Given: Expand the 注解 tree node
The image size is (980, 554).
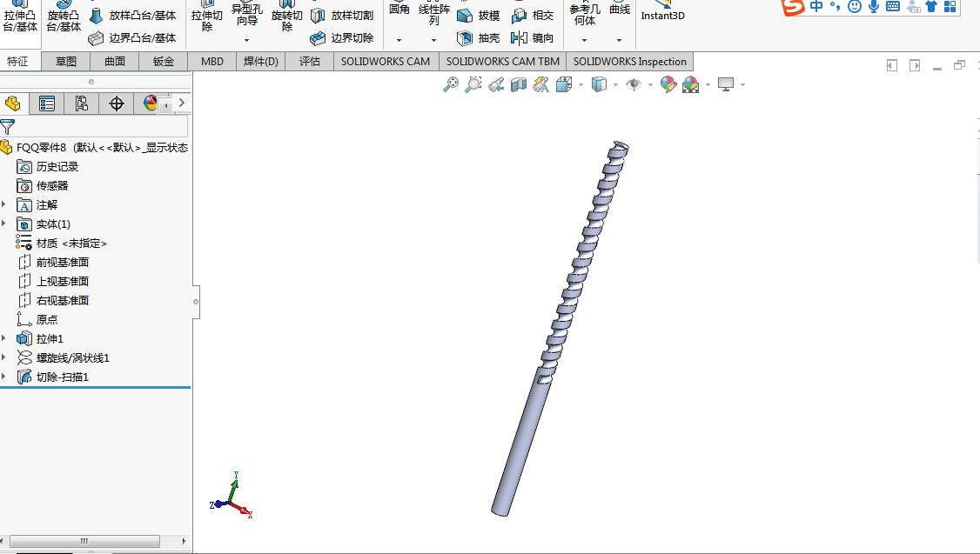Looking at the screenshot, I should click(3, 204).
